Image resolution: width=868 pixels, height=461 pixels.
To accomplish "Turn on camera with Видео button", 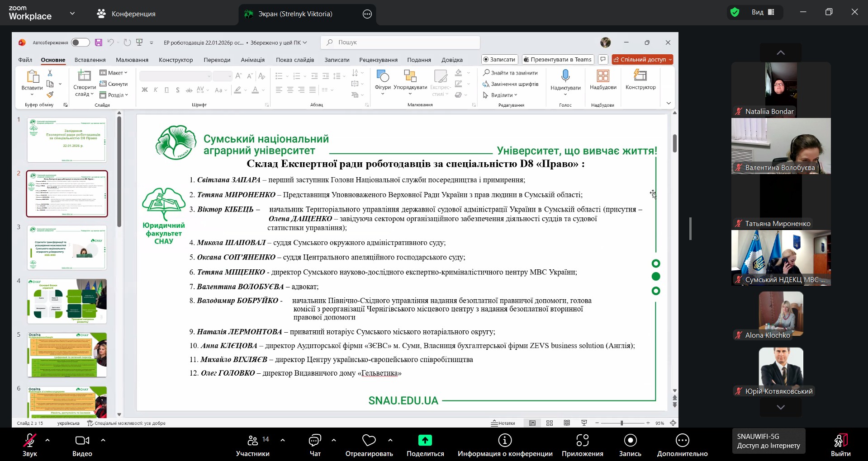I will tap(82, 440).
